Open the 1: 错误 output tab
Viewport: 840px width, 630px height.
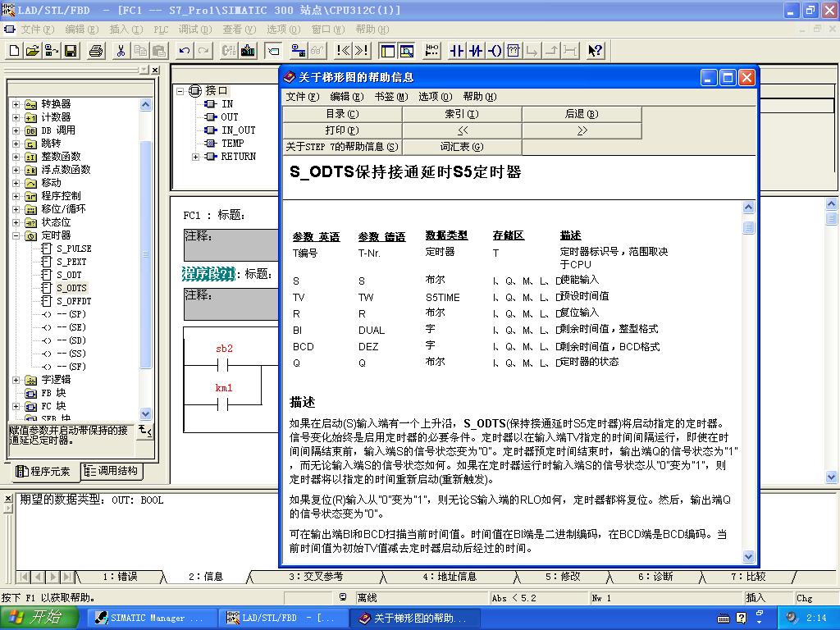point(120,577)
